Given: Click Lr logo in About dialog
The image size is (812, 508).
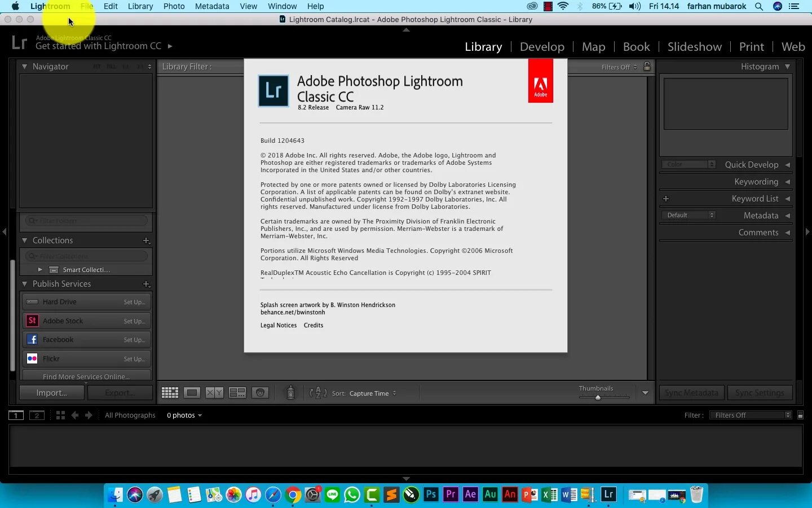Looking at the screenshot, I should pyautogui.click(x=273, y=91).
